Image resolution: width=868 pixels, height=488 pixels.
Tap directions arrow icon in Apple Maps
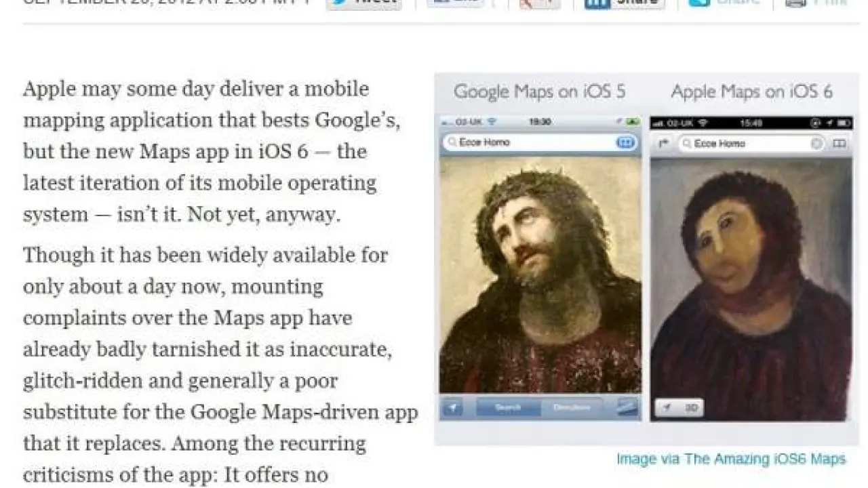point(664,144)
